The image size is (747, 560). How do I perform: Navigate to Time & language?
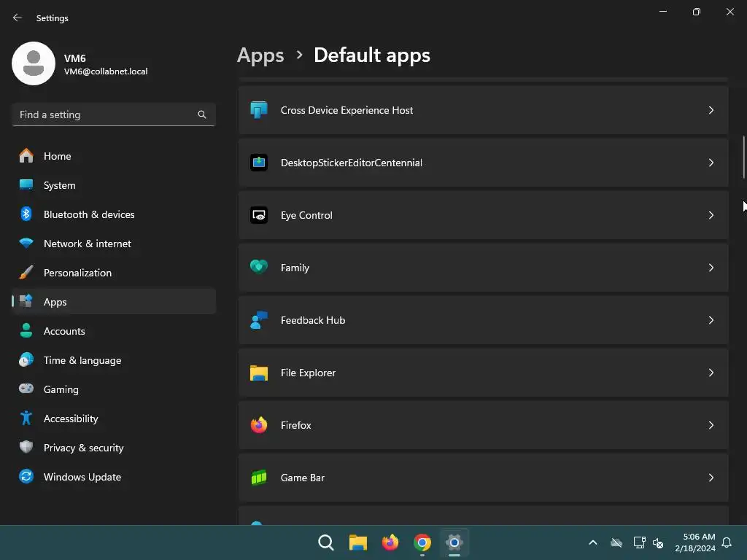[x=114, y=360]
